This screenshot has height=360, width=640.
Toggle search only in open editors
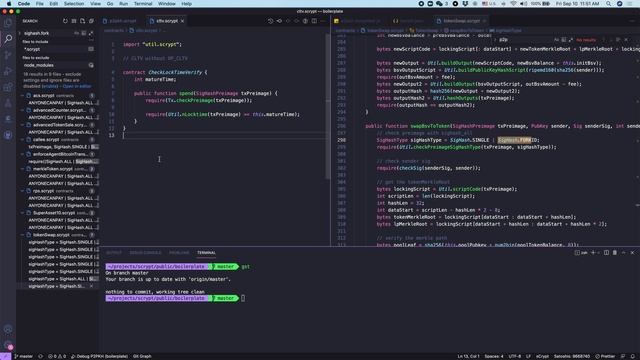click(x=91, y=49)
